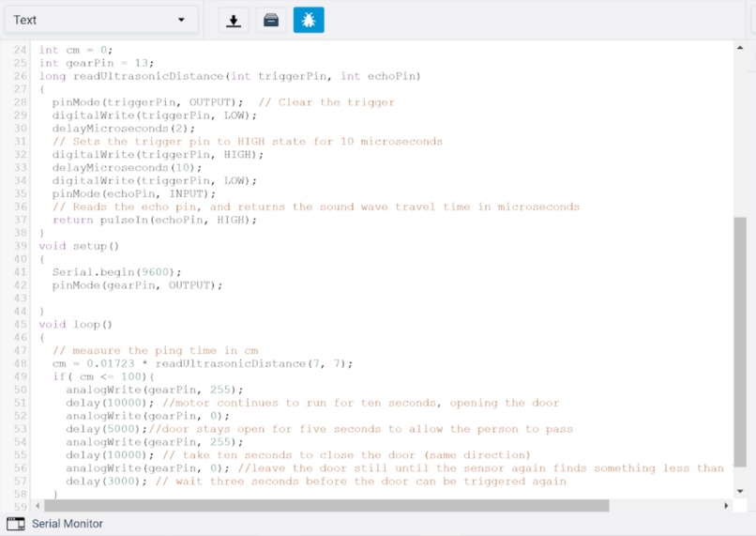The image size is (756, 536).
Task: Click line number 45 in the gutter
Action: tap(20, 324)
